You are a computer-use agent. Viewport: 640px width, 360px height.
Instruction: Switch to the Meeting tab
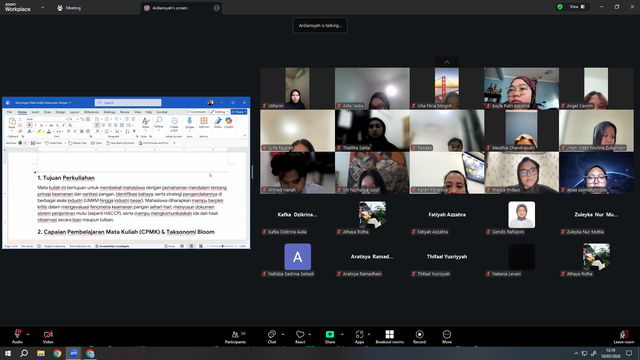click(x=69, y=8)
